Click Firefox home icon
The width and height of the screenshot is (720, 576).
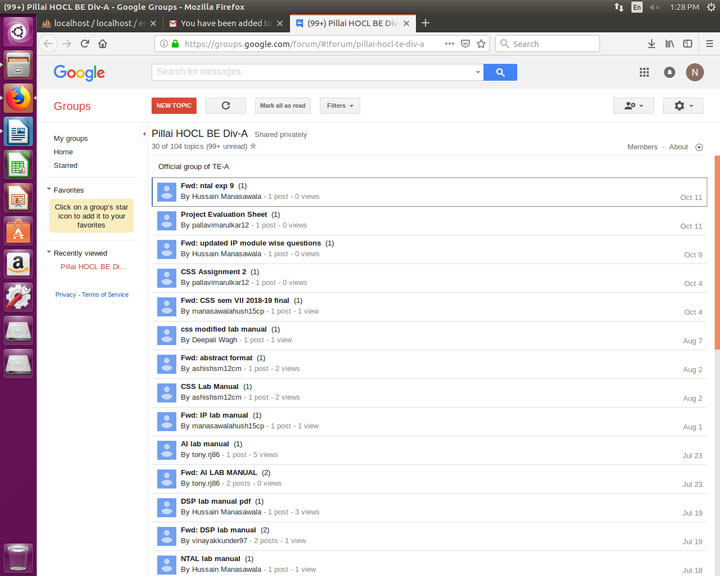pyautogui.click(x=103, y=44)
